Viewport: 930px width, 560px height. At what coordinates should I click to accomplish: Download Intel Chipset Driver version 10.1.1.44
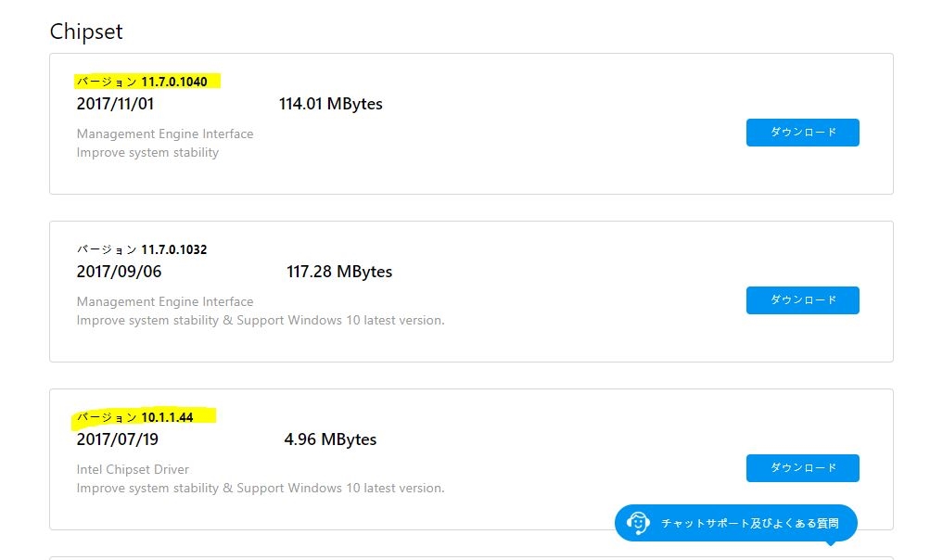pos(802,468)
